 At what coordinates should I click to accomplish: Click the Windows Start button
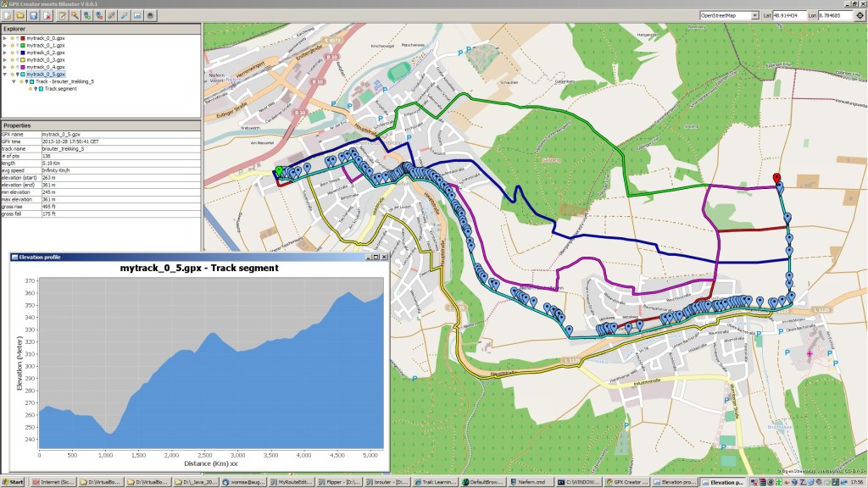13,482
